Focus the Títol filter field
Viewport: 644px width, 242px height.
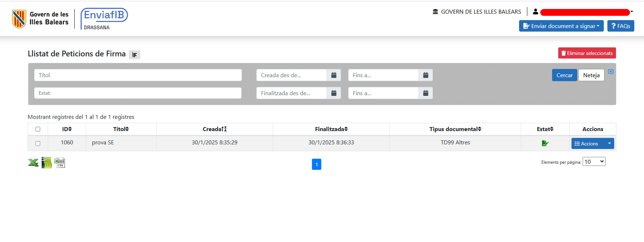[138, 75]
